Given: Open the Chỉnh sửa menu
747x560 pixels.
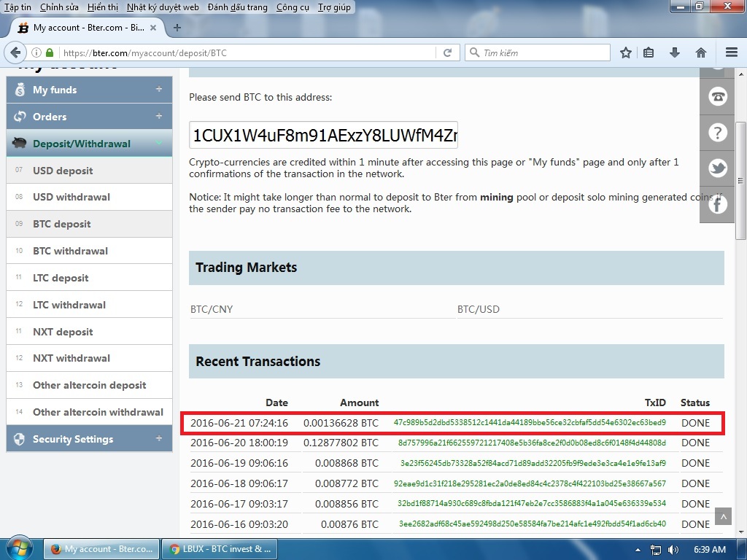Looking at the screenshot, I should point(58,7).
